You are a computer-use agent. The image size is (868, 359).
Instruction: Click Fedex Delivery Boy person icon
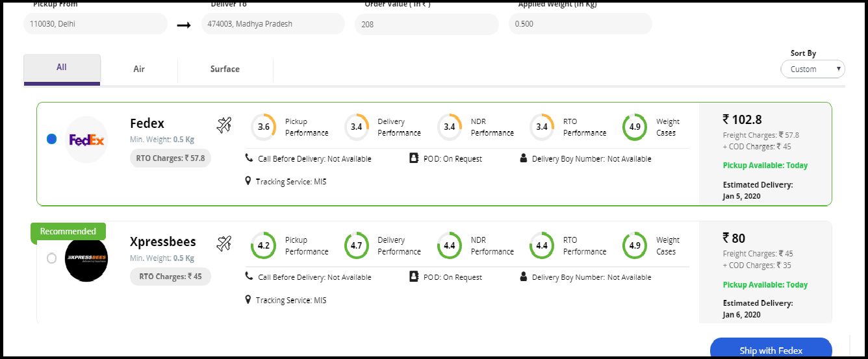(x=524, y=158)
